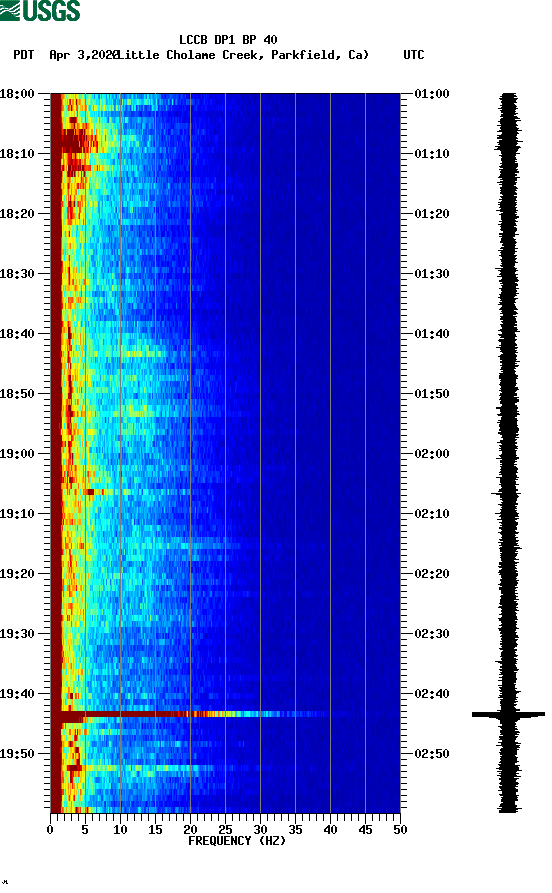Screen dimensions: 552x893
Task: Click the 'FREQUENCY (HZ)' axis title
Action: click(x=237, y=841)
